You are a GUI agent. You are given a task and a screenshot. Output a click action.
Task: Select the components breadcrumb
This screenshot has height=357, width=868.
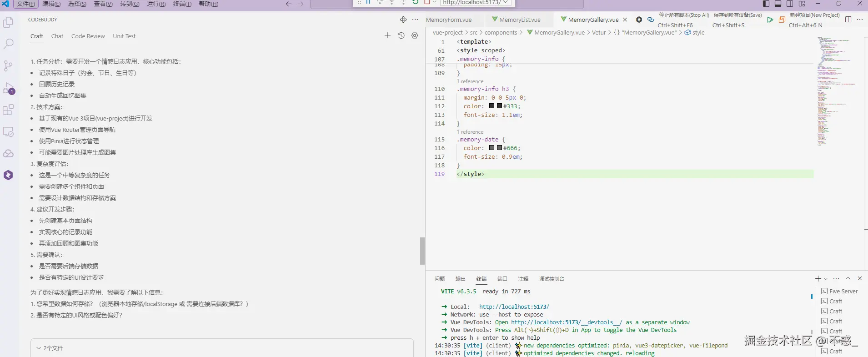[501, 32]
